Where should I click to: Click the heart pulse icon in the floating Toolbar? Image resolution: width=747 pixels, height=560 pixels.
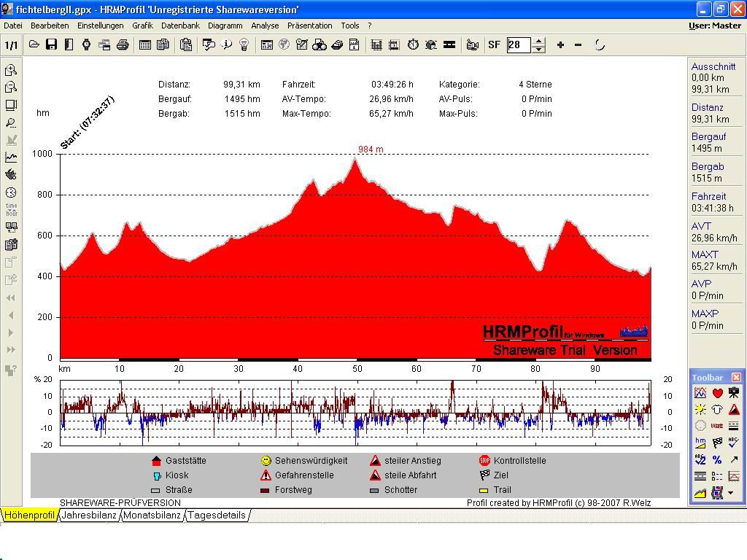click(x=717, y=393)
